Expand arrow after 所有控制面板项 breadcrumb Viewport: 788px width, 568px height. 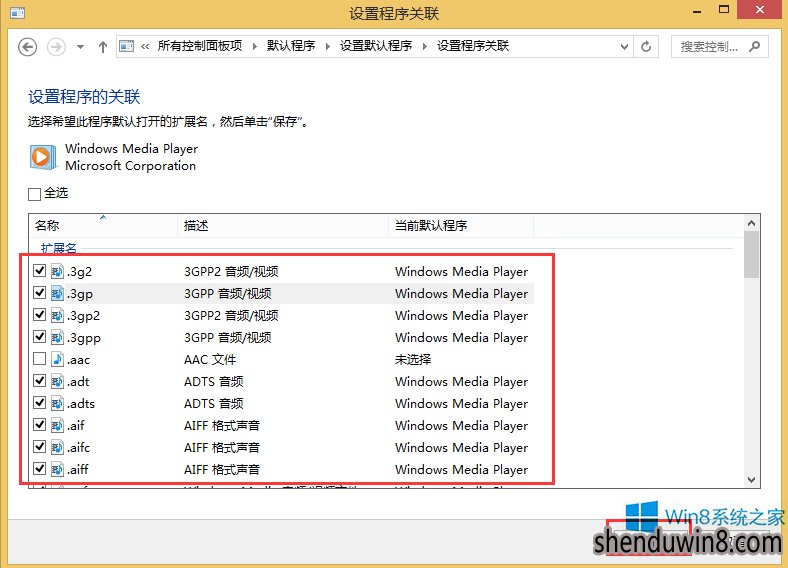[x=254, y=47]
